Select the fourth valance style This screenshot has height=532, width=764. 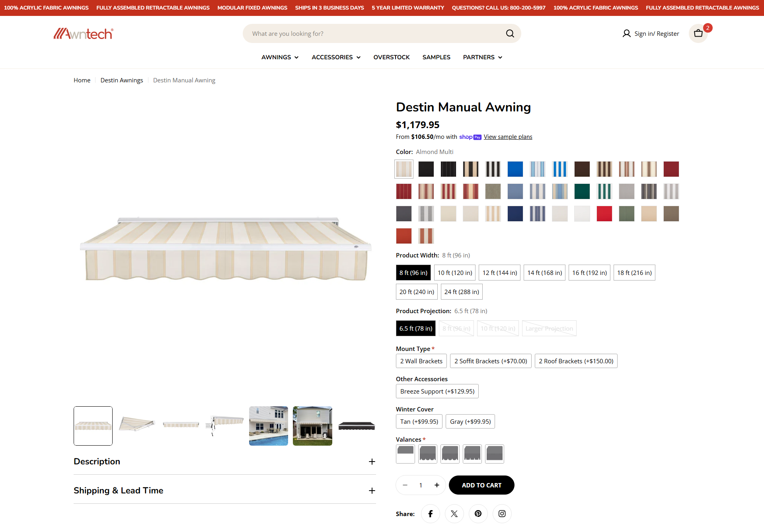coord(472,454)
